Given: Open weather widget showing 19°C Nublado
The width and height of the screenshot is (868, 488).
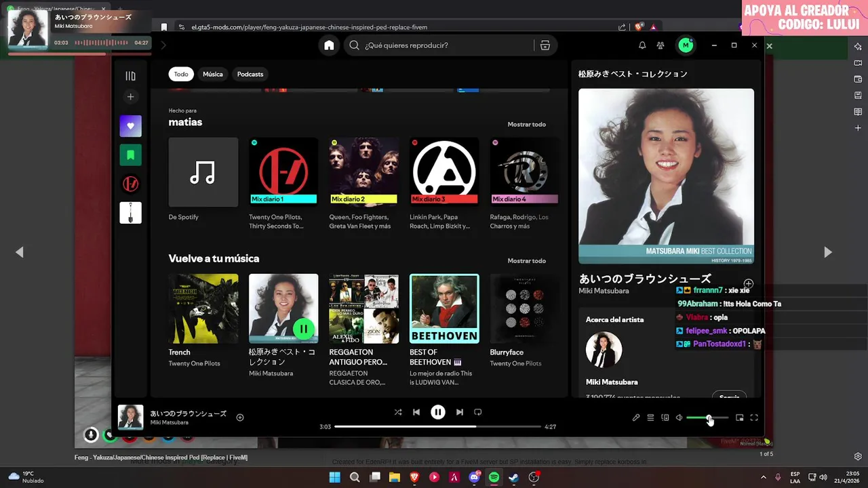Looking at the screenshot, I should click(x=26, y=477).
